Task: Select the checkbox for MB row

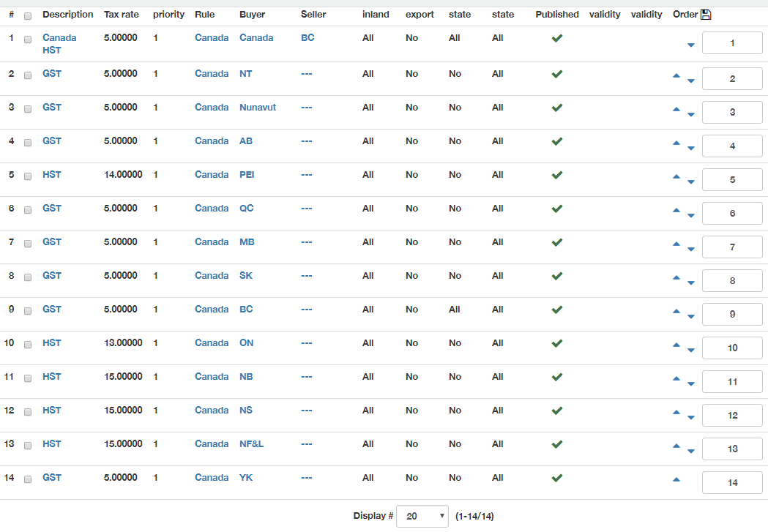Action: click(28, 244)
